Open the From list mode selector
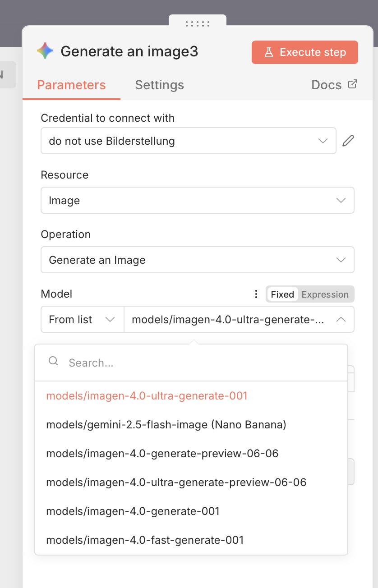Image resolution: width=378 pixels, height=588 pixels. click(x=82, y=320)
